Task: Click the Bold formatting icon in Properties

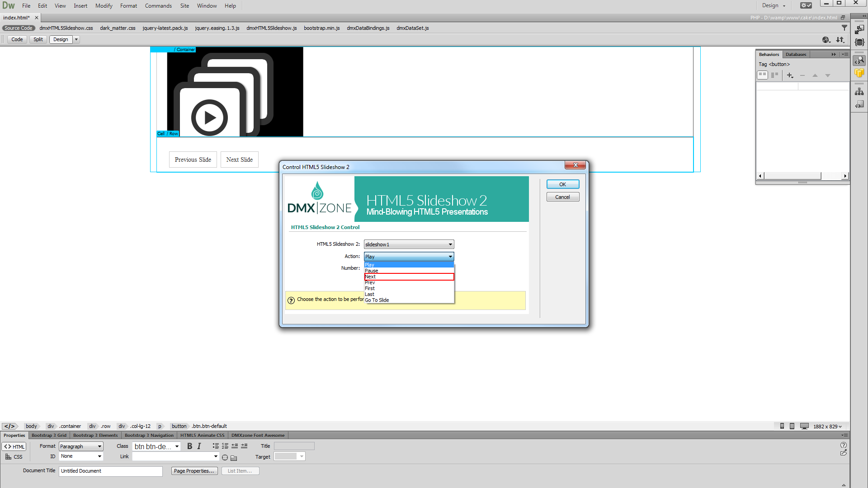Action: (189, 446)
